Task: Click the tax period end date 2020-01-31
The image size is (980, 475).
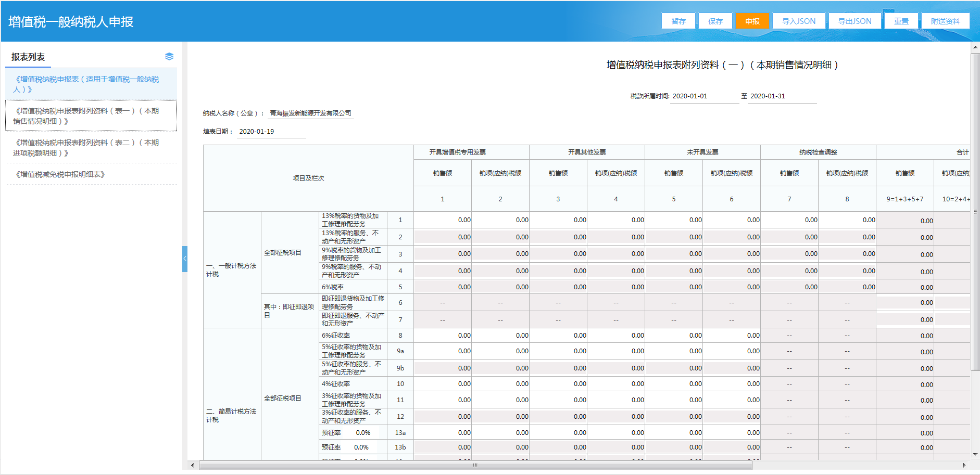Action: [x=782, y=96]
